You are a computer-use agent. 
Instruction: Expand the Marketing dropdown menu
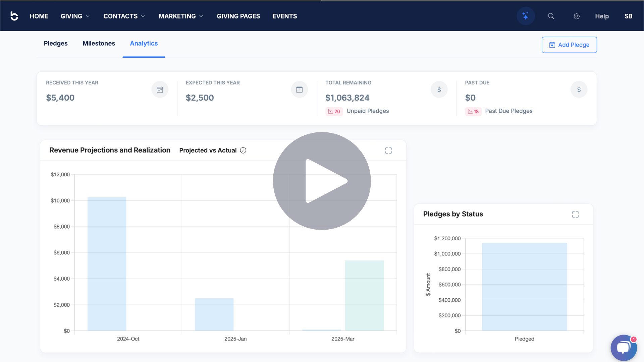181,16
